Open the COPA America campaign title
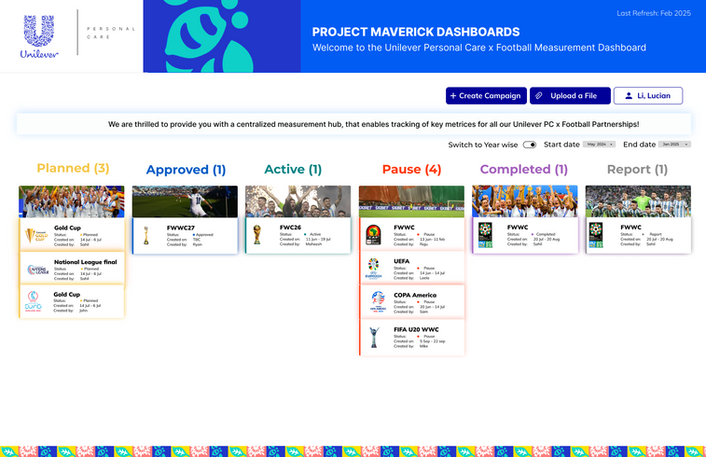This screenshot has height=457, width=706. [x=415, y=295]
